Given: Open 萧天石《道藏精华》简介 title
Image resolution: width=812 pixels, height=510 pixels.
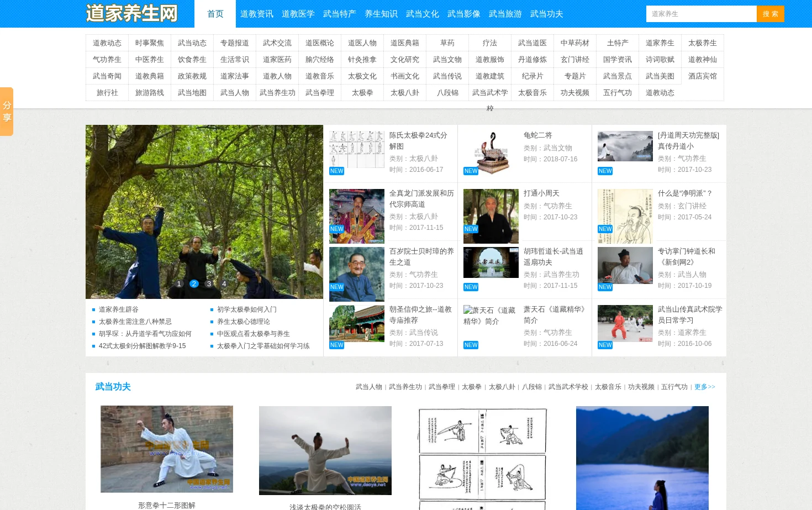Looking at the screenshot, I should [555, 315].
